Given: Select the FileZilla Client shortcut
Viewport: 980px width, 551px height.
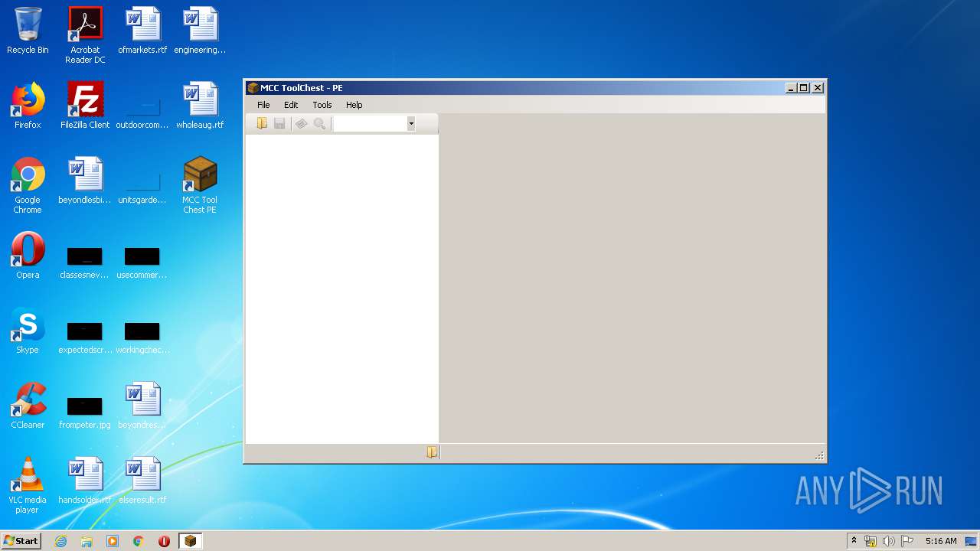Looking at the screenshot, I should click(85, 106).
